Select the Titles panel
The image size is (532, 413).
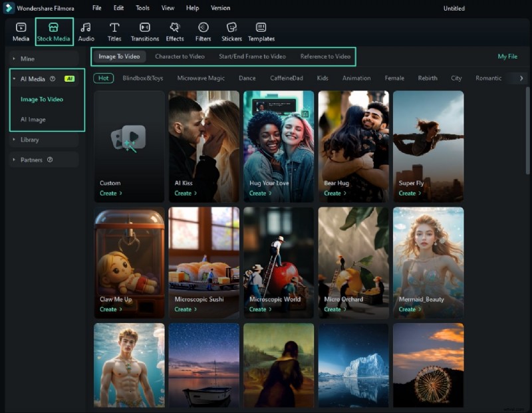click(114, 31)
